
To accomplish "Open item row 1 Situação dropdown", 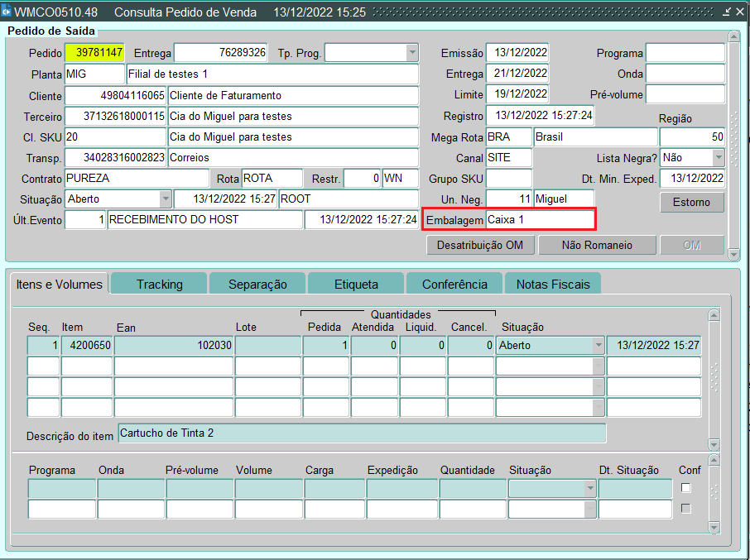I will point(598,345).
